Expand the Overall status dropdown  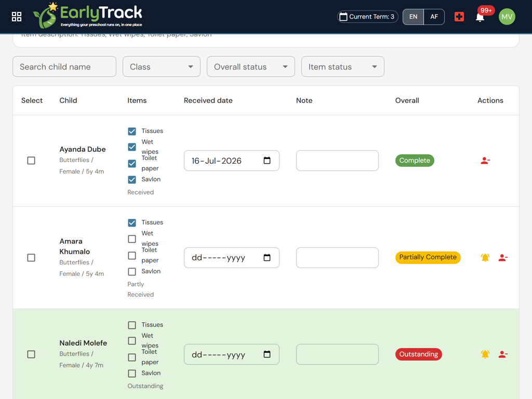(251, 66)
